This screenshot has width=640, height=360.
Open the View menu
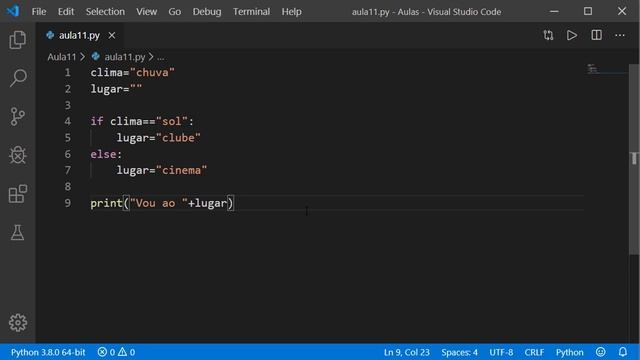tap(147, 11)
